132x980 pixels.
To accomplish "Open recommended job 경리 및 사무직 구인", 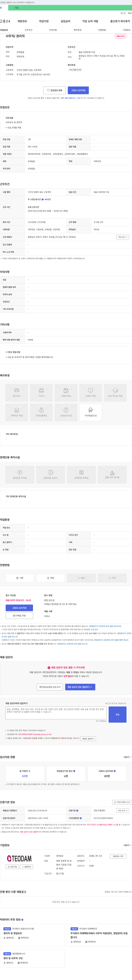I will pos(13,958).
